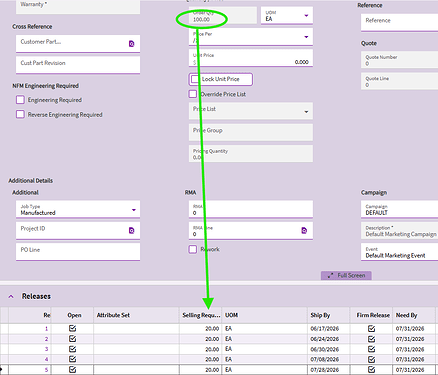The width and height of the screenshot is (438, 375).
Task: Enable Override Price List checkbox
Action: [x=193, y=94]
